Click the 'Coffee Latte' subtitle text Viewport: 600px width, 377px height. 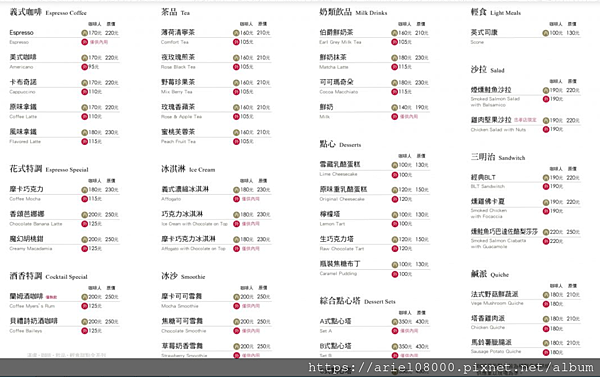click(23, 117)
